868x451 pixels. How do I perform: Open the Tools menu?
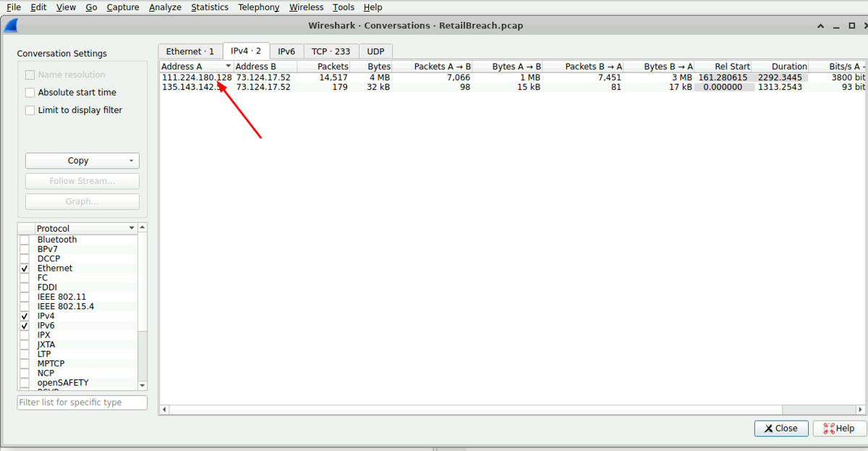click(x=344, y=7)
